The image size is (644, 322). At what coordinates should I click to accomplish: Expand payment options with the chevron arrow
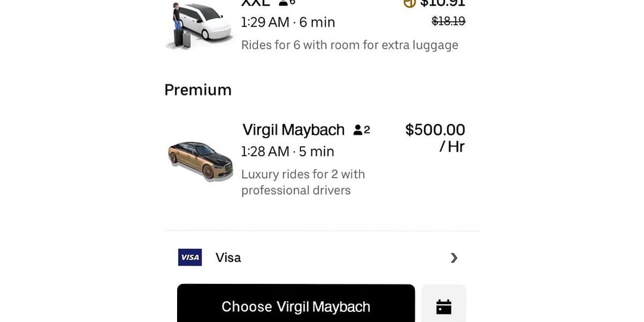(x=454, y=258)
